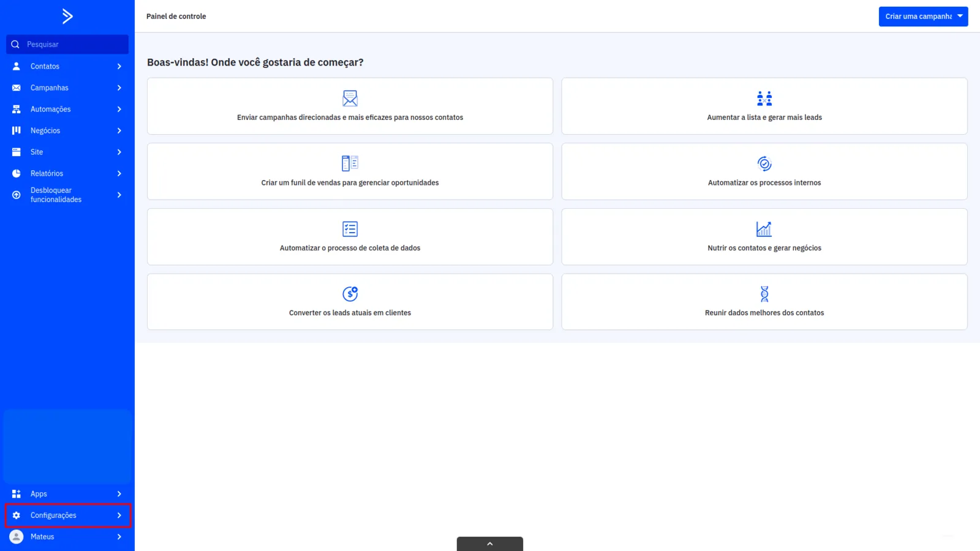Open the Mateus account menu
This screenshot has height=551, width=980.
tap(67, 537)
